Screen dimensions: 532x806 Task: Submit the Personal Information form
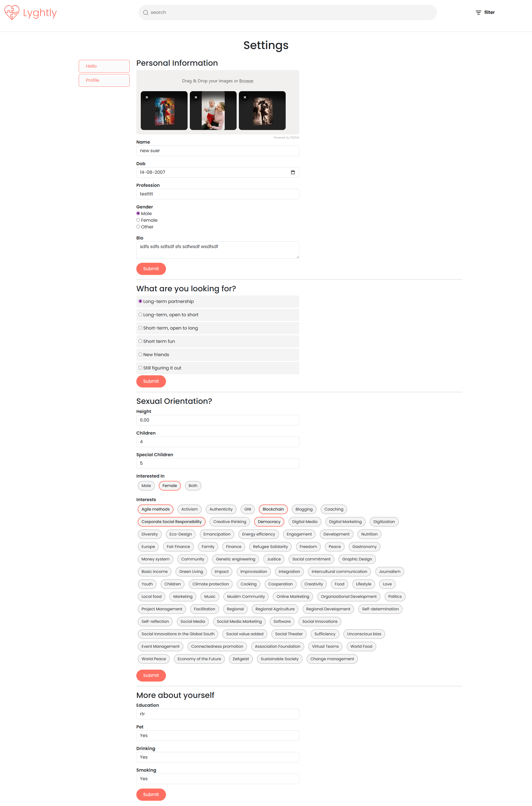click(151, 269)
